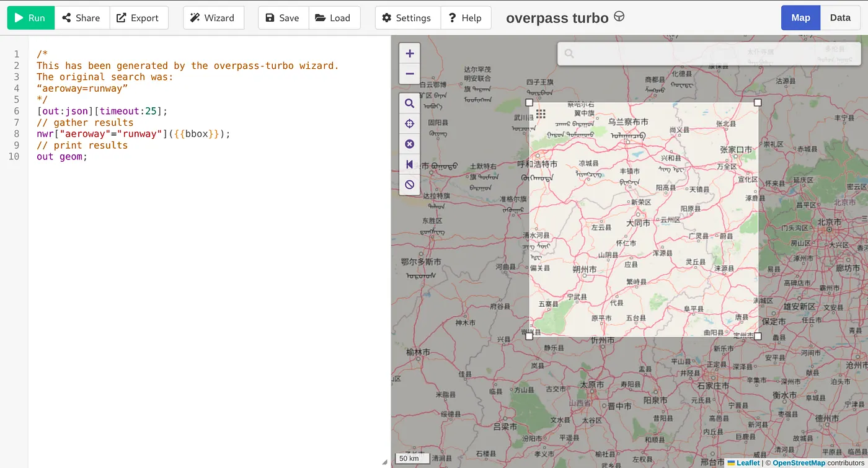Click the zoom in plus button
The image size is (868, 468).
pyautogui.click(x=409, y=53)
